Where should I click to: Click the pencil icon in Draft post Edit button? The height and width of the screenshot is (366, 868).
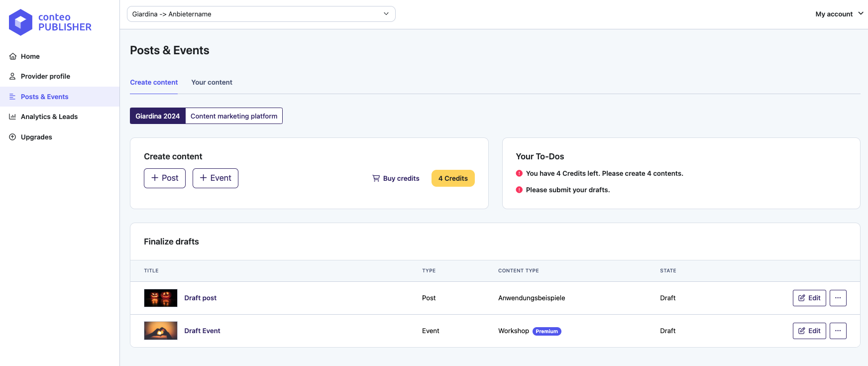tap(801, 298)
